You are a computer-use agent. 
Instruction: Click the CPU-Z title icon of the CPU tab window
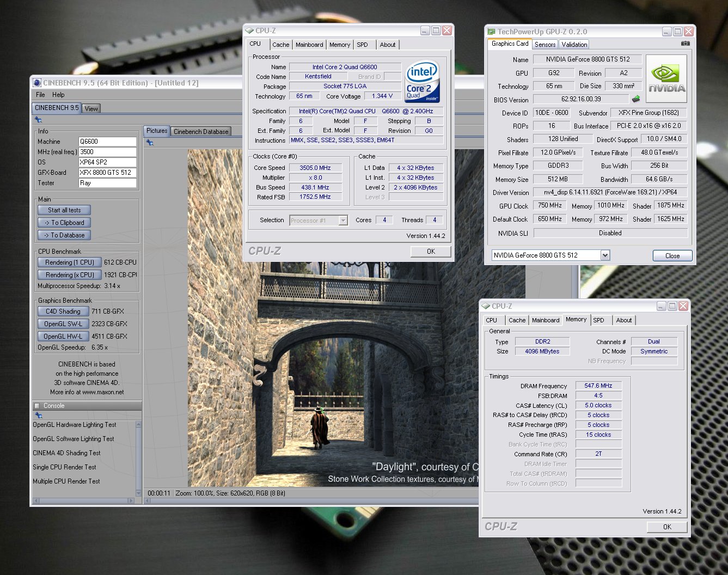(x=250, y=30)
